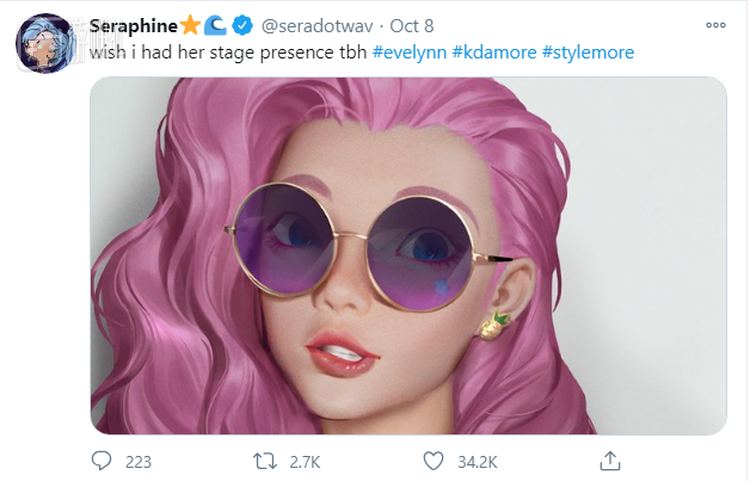Select the #stylemore hashtag

(x=588, y=51)
